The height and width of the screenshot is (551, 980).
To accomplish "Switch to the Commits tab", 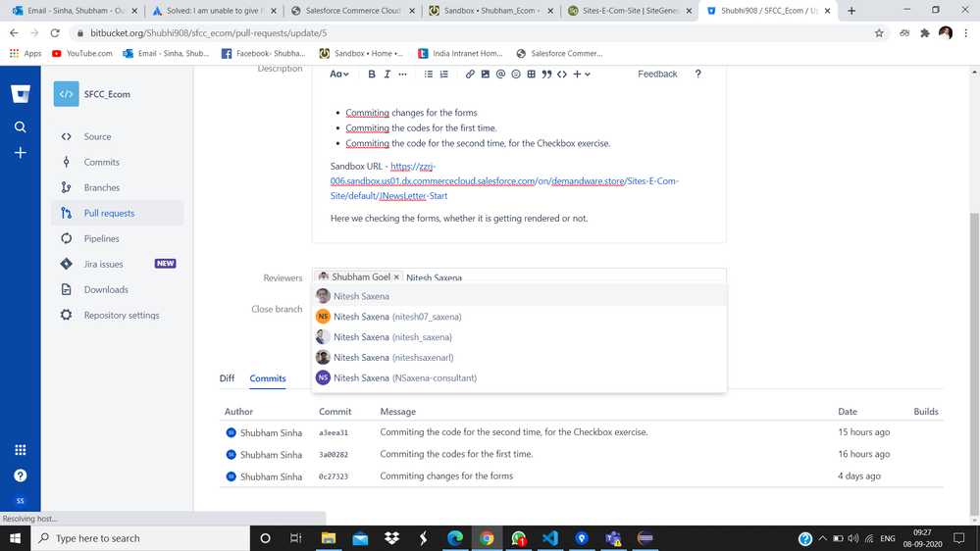I will tap(268, 378).
